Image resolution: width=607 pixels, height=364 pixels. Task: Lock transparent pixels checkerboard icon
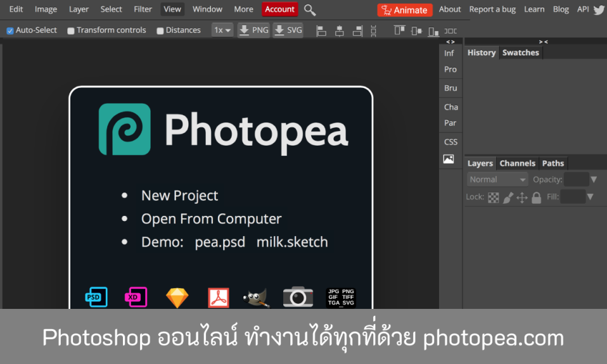point(493,198)
